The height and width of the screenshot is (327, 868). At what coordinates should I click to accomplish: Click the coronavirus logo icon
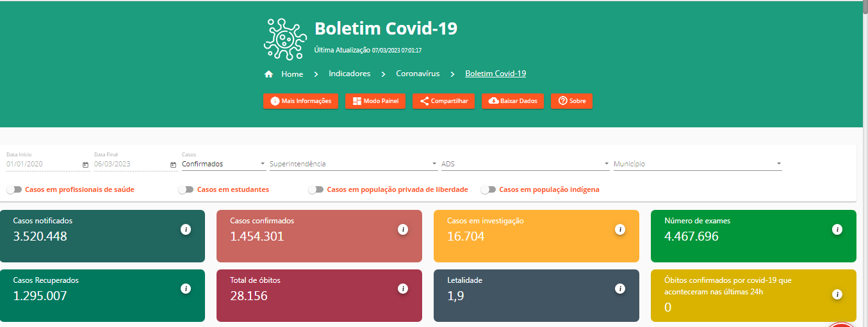coord(285,39)
